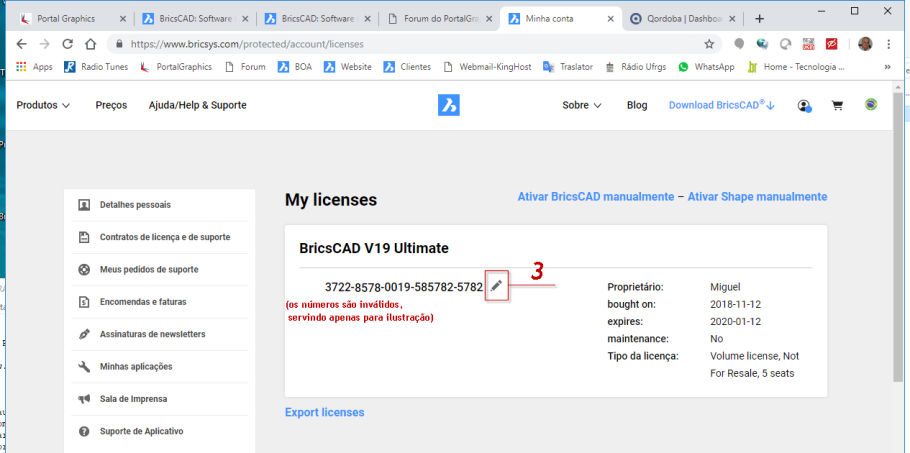
Task: Select license key 3722-8578-0019-585782-5782 text
Action: (x=404, y=287)
